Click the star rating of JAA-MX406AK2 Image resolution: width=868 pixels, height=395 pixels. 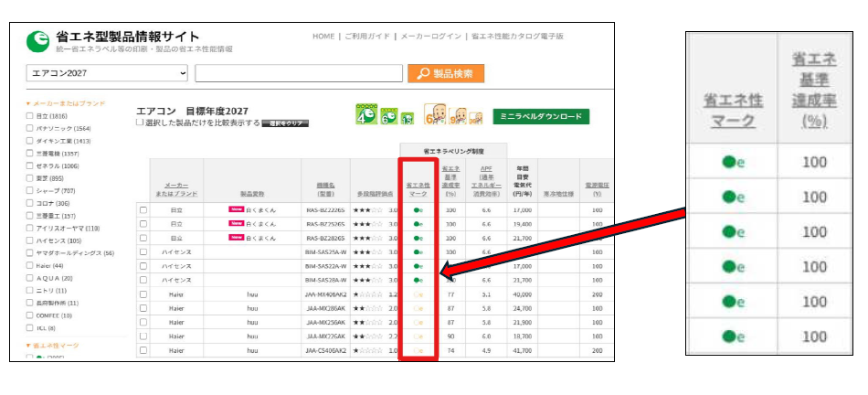pos(367,294)
